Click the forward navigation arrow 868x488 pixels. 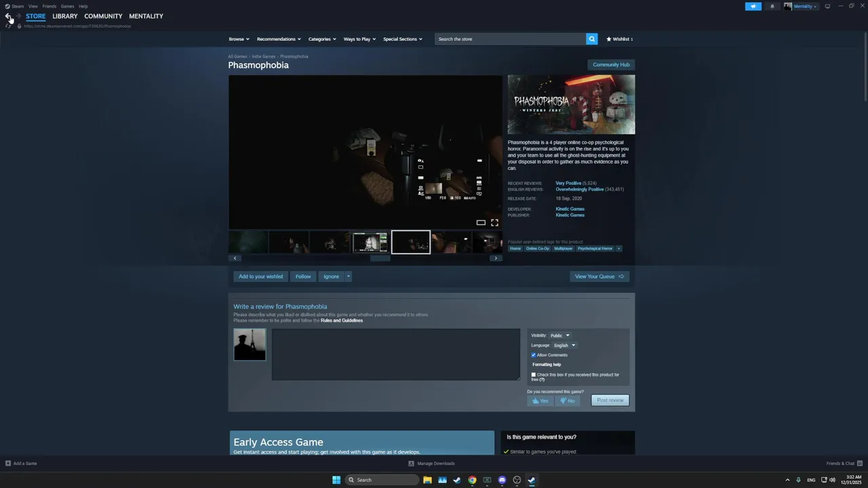point(18,16)
